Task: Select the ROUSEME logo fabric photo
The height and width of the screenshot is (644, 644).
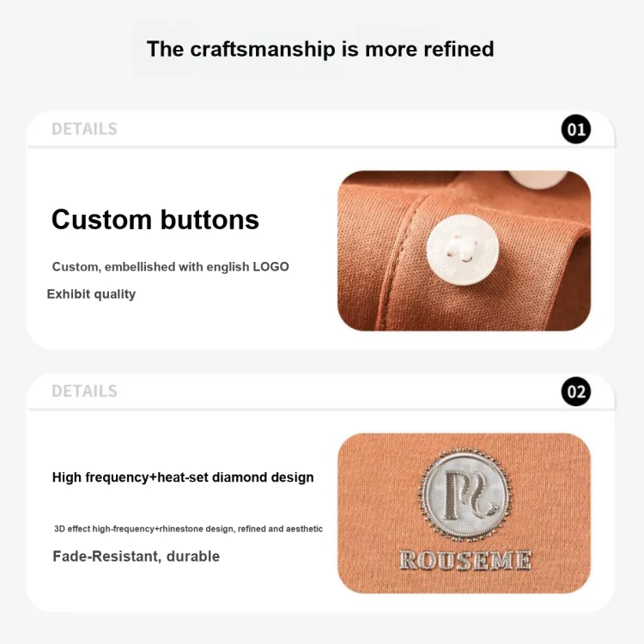Action: (x=464, y=513)
